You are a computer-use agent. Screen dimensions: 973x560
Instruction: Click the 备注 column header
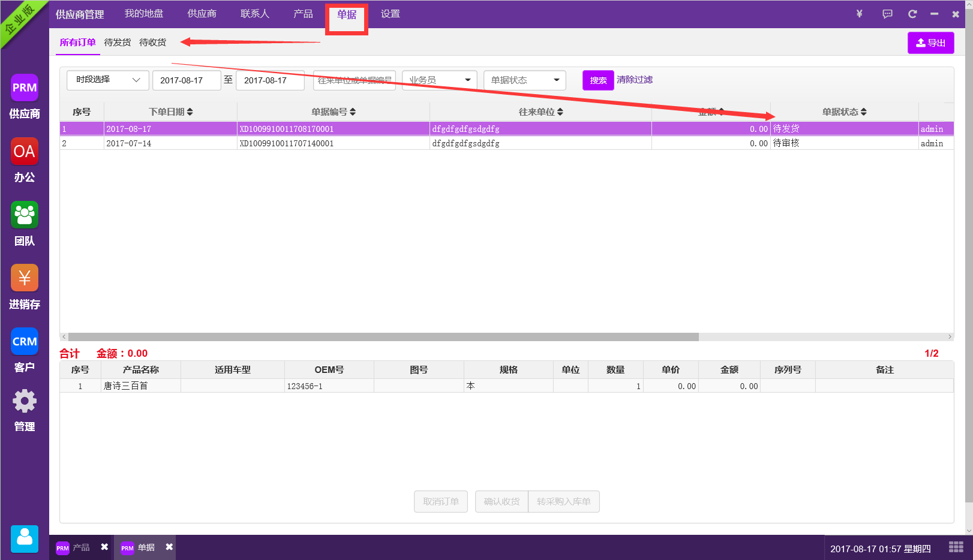(885, 370)
